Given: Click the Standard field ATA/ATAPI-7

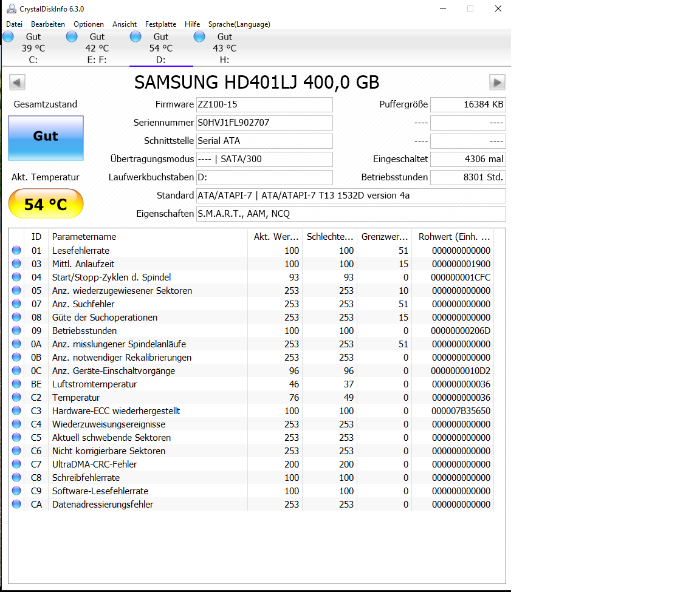Looking at the screenshot, I should (351, 196).
